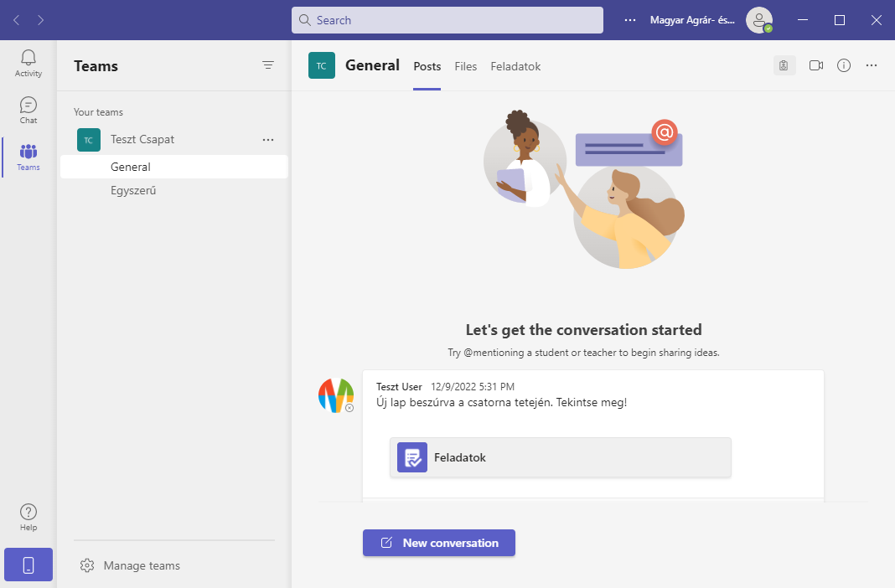895x588 pixels.
Task: Switch to the Files tab
Action: [465, 66]
